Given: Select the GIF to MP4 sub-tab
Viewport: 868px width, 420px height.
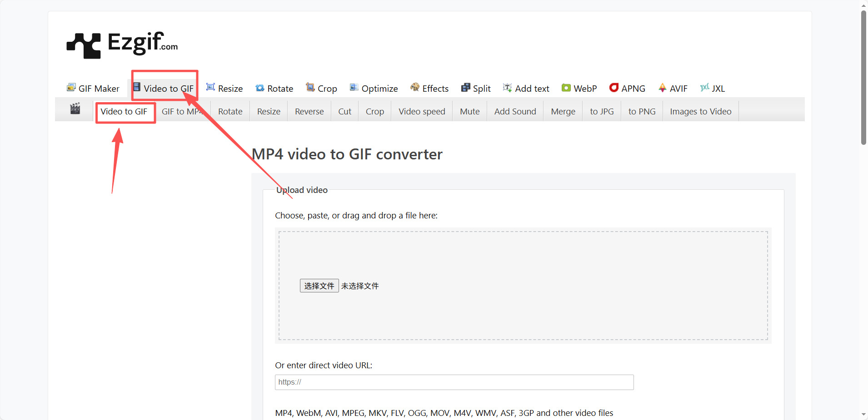Looking at the screenshot, I should tap(183, 112).
